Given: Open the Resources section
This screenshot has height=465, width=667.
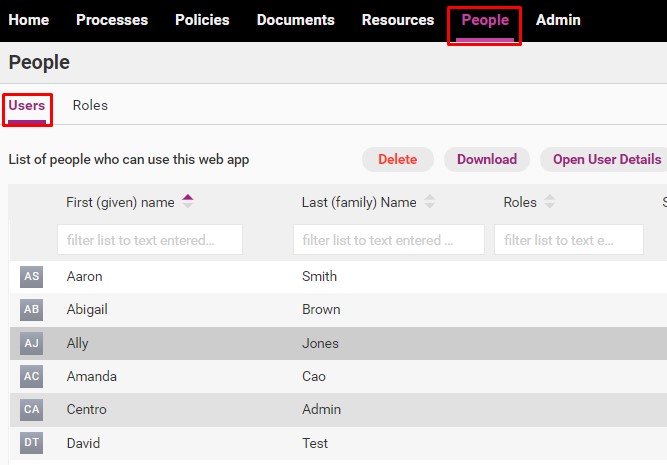Looking at the screenshot, I should point(398,20).
